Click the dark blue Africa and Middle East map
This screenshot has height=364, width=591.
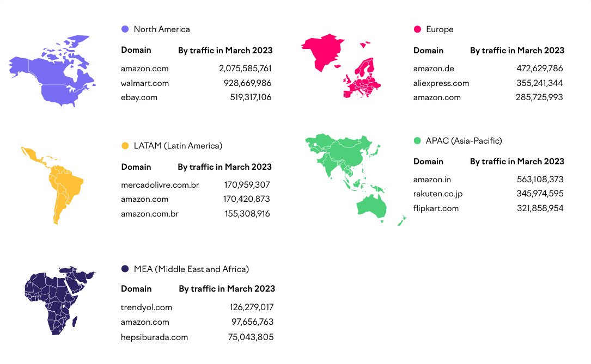click(x=60, y=301)
